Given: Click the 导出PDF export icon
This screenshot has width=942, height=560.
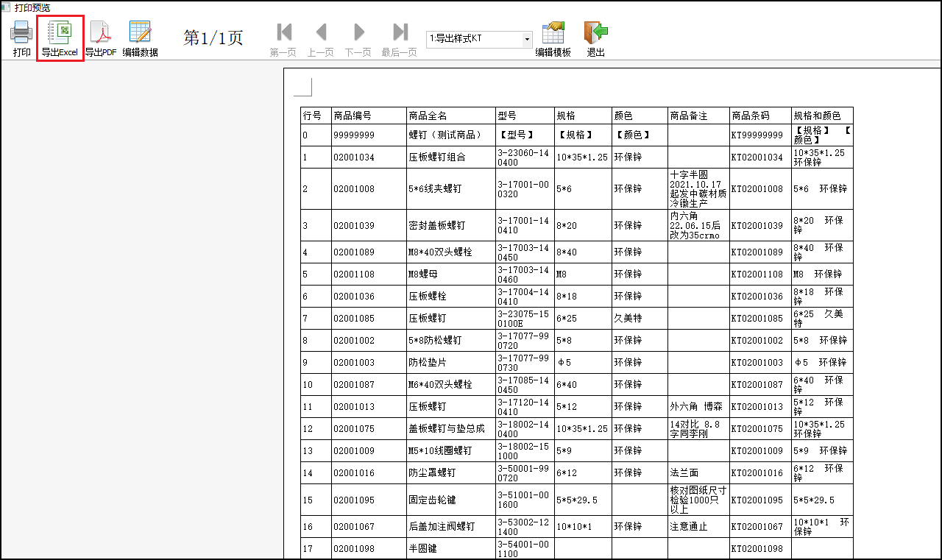Looking at the screenshot, I should [100, 33].
